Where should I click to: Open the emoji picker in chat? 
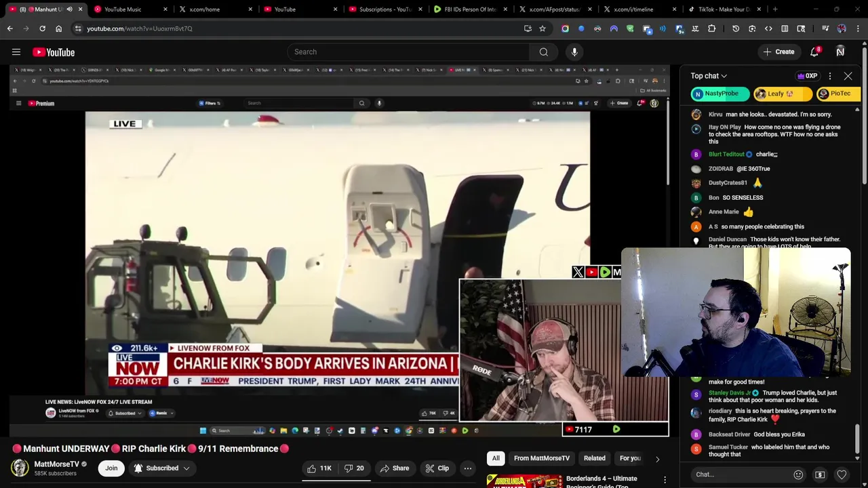(x=798, y=474)
